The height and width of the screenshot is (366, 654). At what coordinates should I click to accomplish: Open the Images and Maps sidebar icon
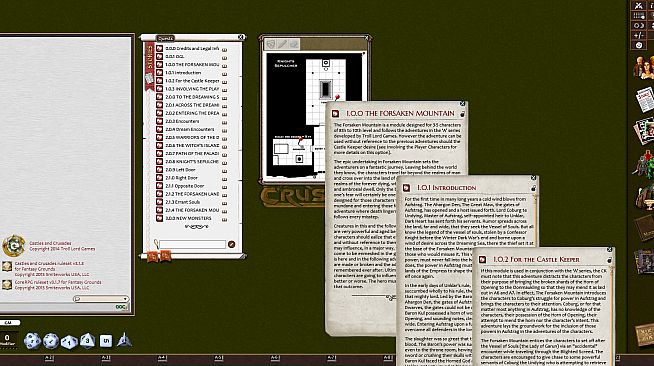point(644,130)
